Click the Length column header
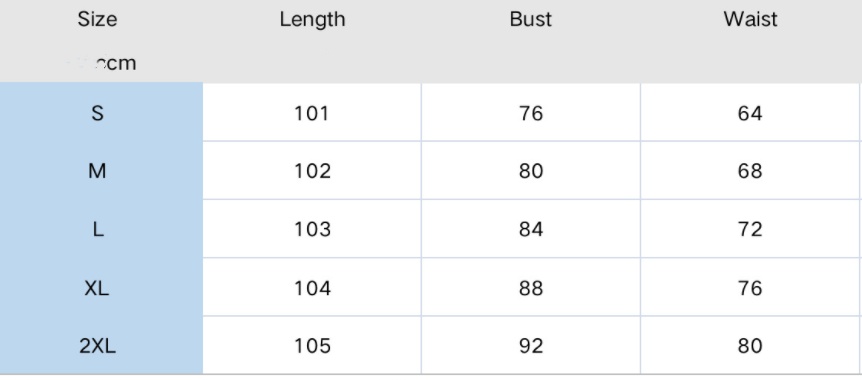862x380 pixels. [x=312, y=20]
